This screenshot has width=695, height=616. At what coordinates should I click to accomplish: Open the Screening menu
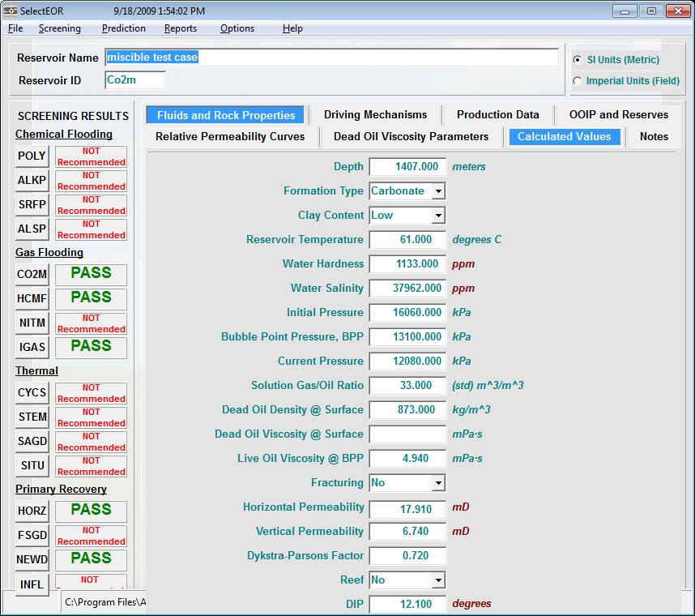pos(59,28)
